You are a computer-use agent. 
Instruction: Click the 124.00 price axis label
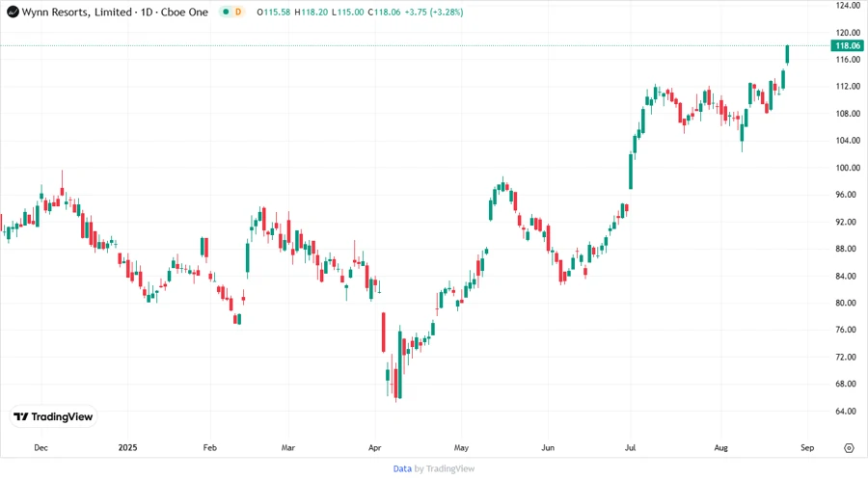[848, 6]
